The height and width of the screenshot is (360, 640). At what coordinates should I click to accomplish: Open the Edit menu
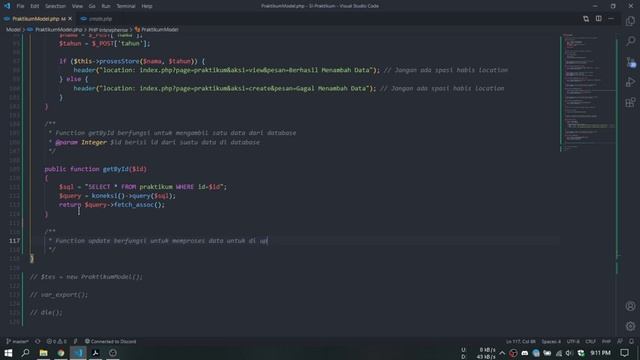pyautogui.click(x=35, y=6)
